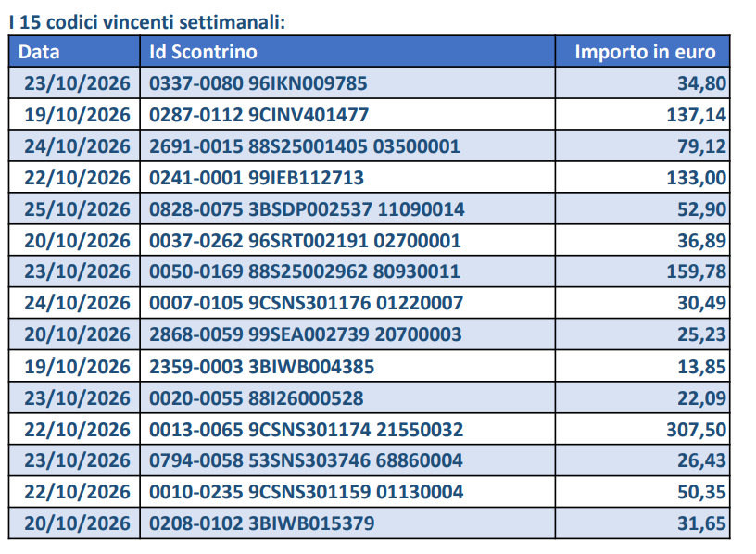Click amount 307,50 cell
Image resolution: width=756 pixels, height=554 pixels.
click(x=643, y=430)
